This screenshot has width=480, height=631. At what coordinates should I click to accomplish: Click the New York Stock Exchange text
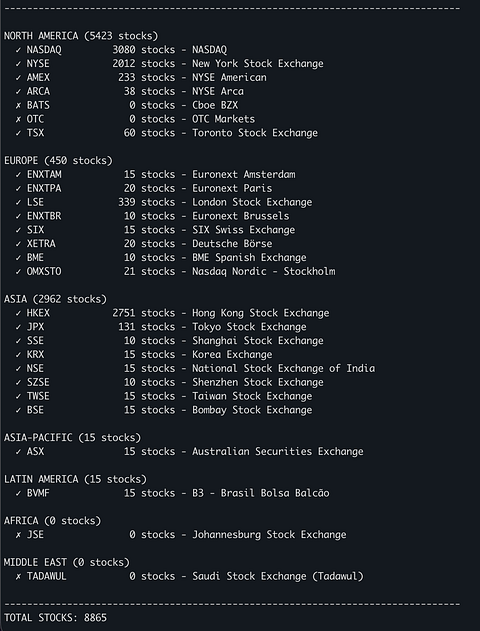pos(258,64)
